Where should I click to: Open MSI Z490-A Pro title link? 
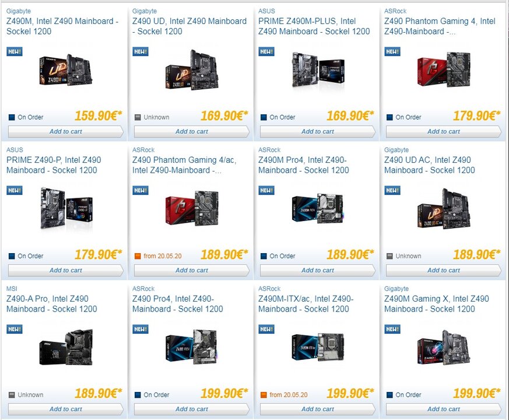pos(52,304)
